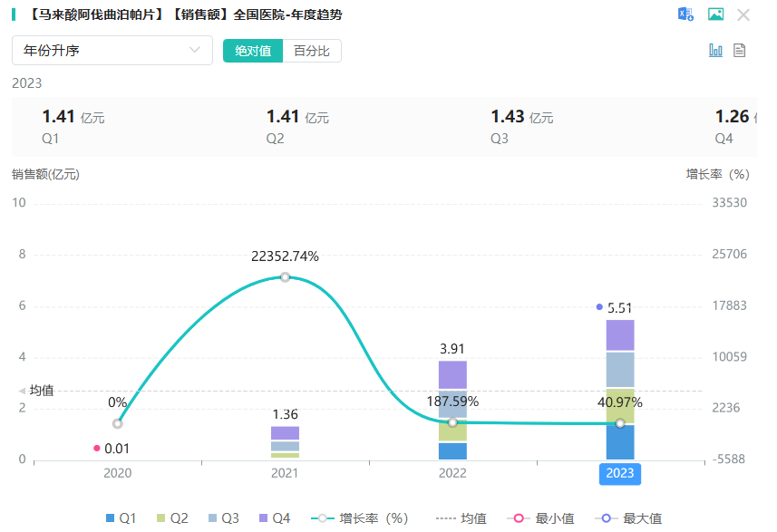This screenshot has width=777, height=532.
Task: Click the 2023 Q1 blue bar segment
Action: pyautogui.click(x=620, y=442)
